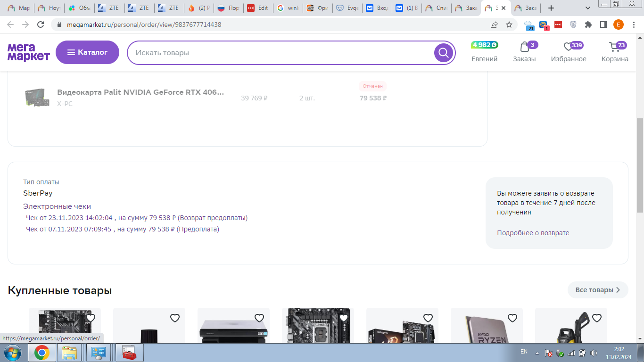644x362 pixels.
Task: Submit search with the magnifier button
Action: [443, 53]
